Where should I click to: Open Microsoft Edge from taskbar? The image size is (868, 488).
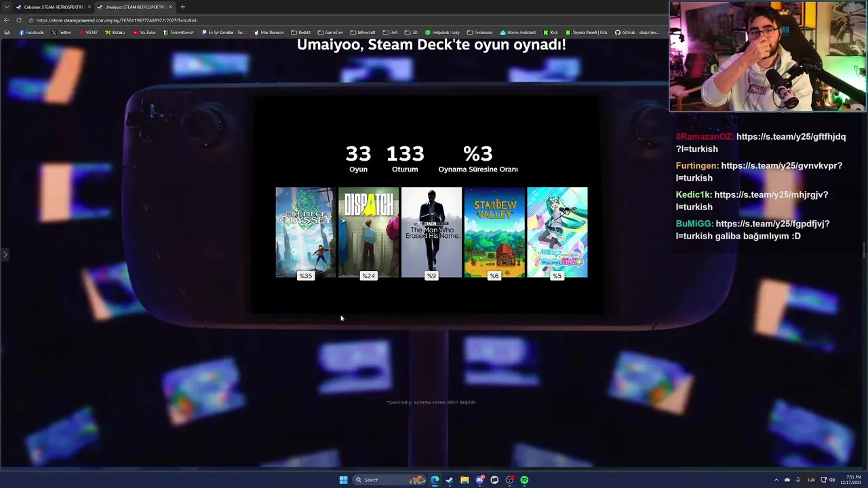(435, 480)
